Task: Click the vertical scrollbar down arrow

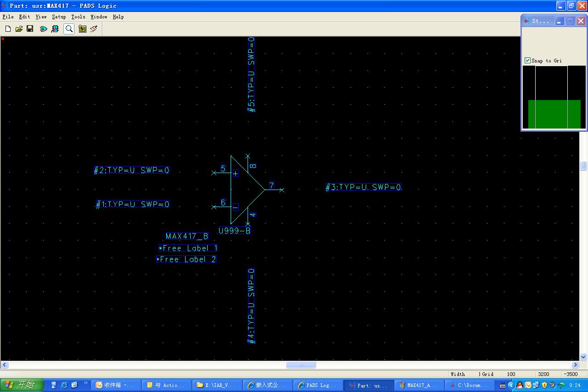Action: (583, 357)
